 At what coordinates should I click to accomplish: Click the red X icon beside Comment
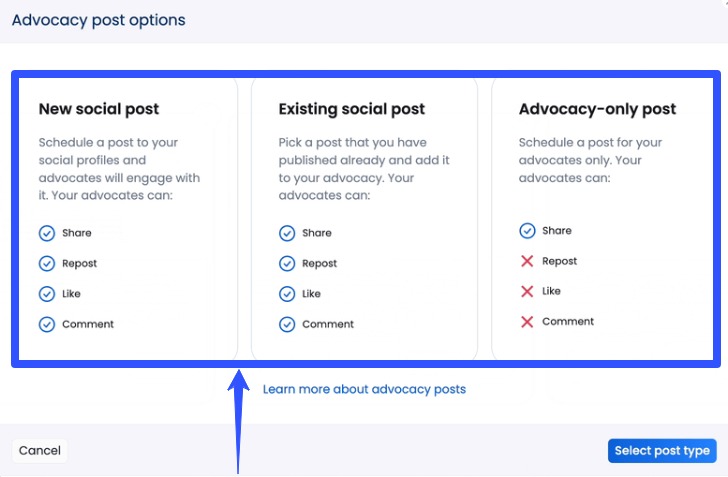[x=527, y=321]
